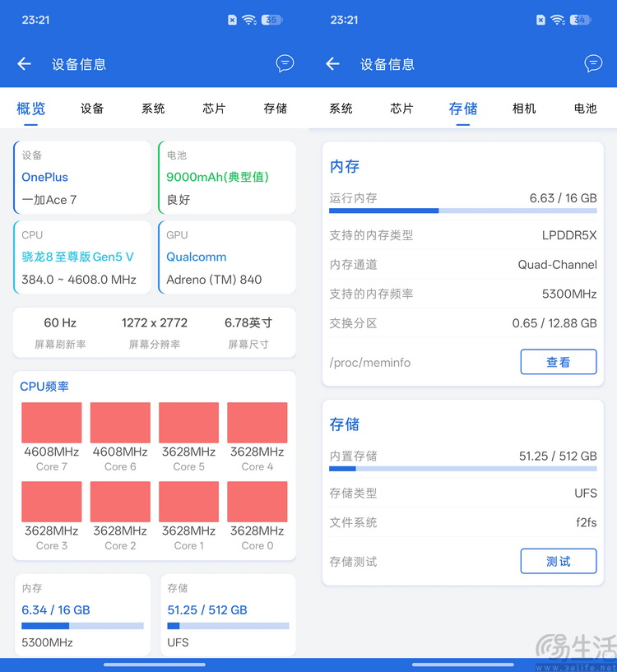Switch to the 设备 tab
This screenshot has width=617, height=672.
point(92,109)
